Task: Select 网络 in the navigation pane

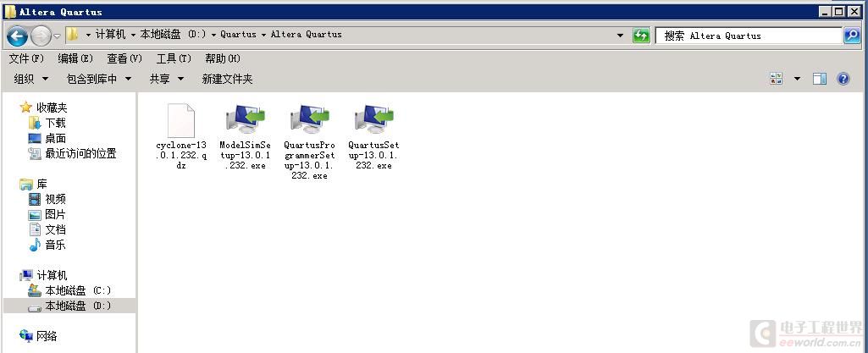Action: [47, 336]
